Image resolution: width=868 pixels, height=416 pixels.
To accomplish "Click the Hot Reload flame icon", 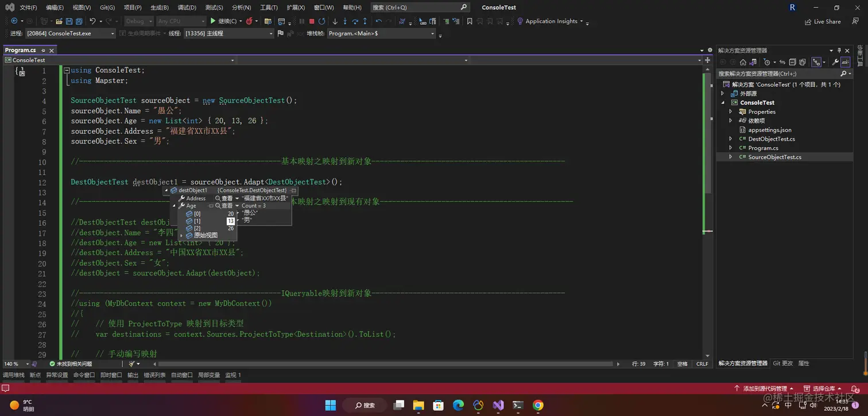I will [x=249, y=21].
